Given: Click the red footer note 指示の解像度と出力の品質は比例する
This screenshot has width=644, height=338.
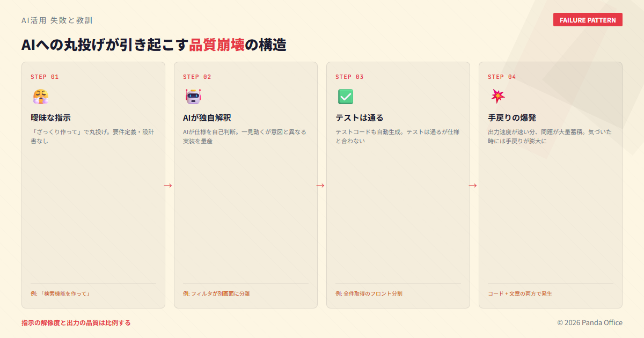Looking at the screenshot, I should 76,323.
